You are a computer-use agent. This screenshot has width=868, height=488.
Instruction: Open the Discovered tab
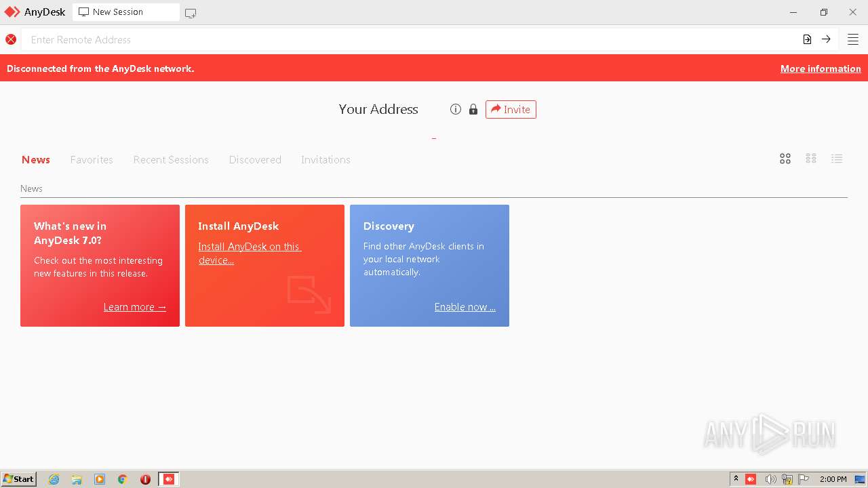pyautogui.click(x=255, y=160)
